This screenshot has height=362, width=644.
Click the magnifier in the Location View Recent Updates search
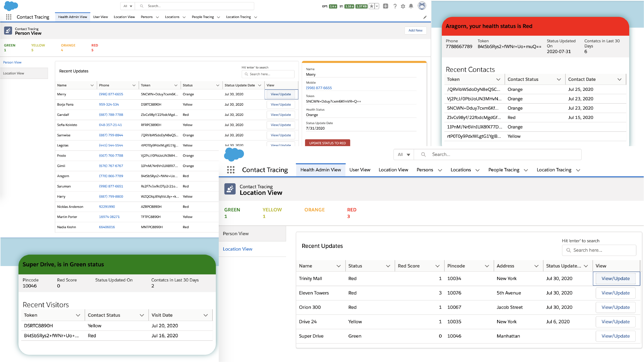point(568,250)
